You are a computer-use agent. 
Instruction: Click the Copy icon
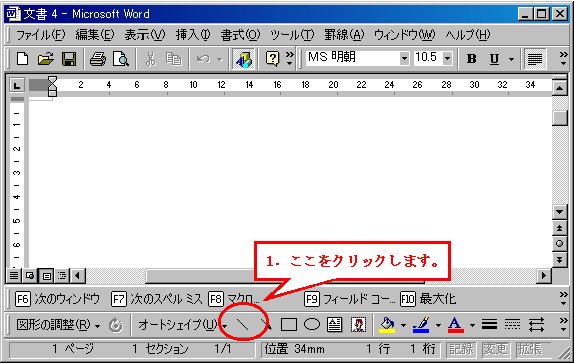coord(174,59)
